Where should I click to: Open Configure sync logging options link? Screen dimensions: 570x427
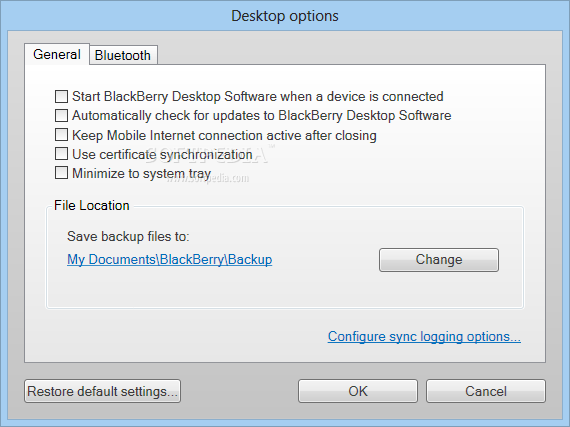[x=424, y=337]
